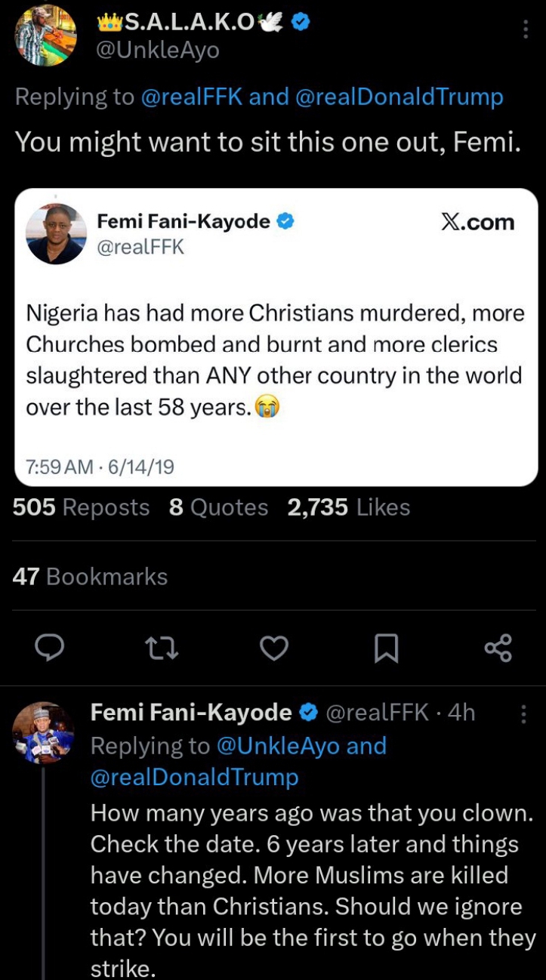This screenshot has width=546, height=980.
Task: Open Femi Fani-Kayode's avatar in the quoted tweet
Action: tap(57, 234)
